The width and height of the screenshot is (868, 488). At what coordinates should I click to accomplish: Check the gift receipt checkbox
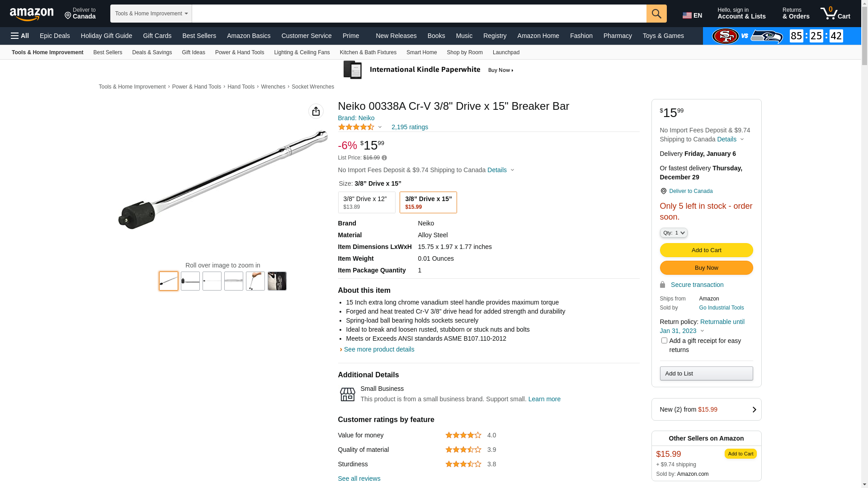coord(664,341)
